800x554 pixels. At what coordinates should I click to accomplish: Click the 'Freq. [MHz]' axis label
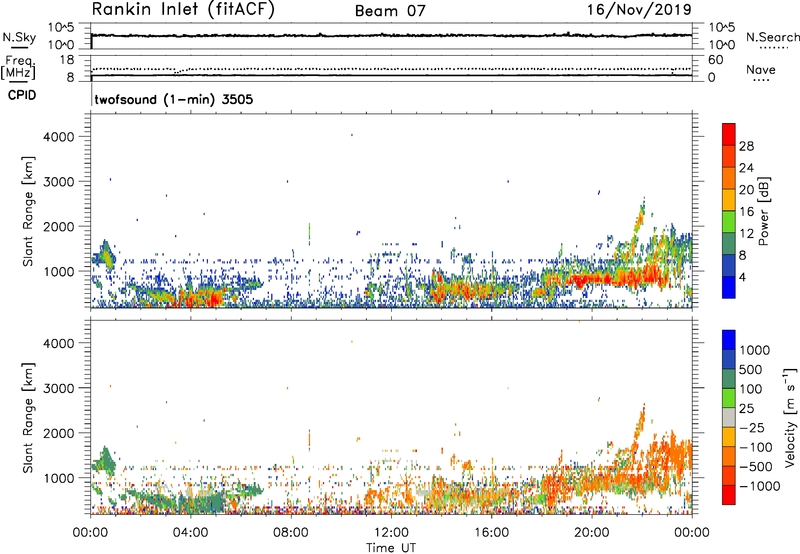click(18, 68)
